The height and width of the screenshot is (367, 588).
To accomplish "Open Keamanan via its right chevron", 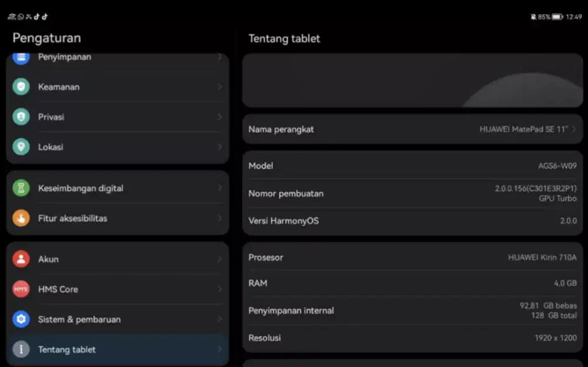I will coord(219,86).
